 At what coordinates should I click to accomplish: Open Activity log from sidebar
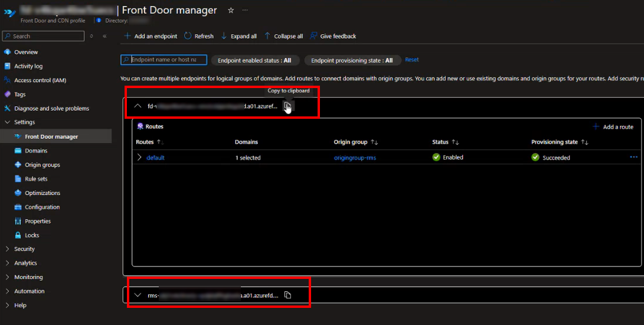(28, 66)
